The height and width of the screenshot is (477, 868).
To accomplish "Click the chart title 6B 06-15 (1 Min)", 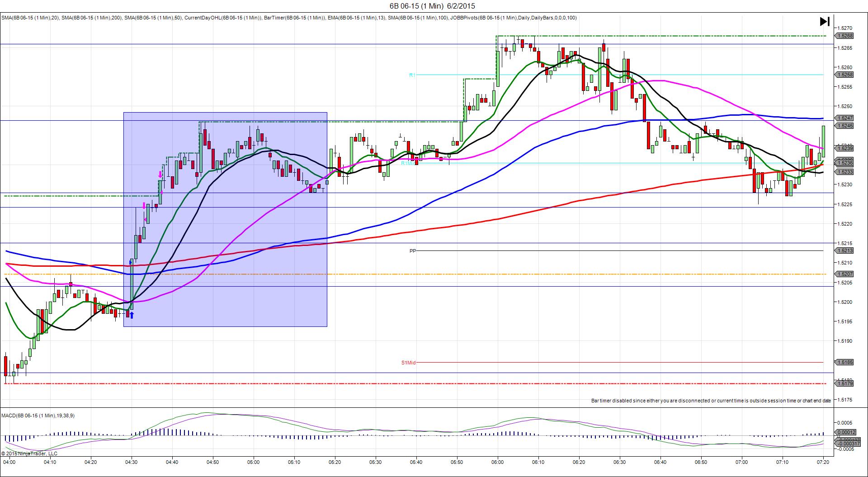I will pos(432,6).
